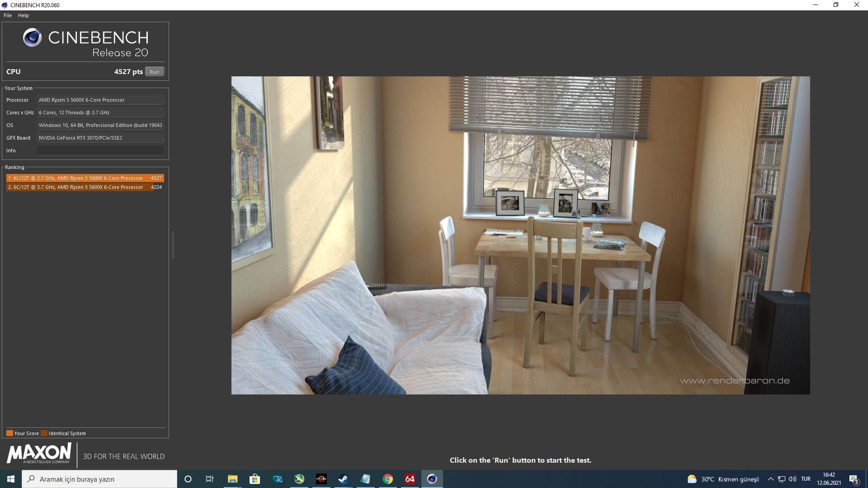Expand hidden system tray icons chevron
This screenshot has width=868, height=488.
pyautogui.click(x=770, y=479)
